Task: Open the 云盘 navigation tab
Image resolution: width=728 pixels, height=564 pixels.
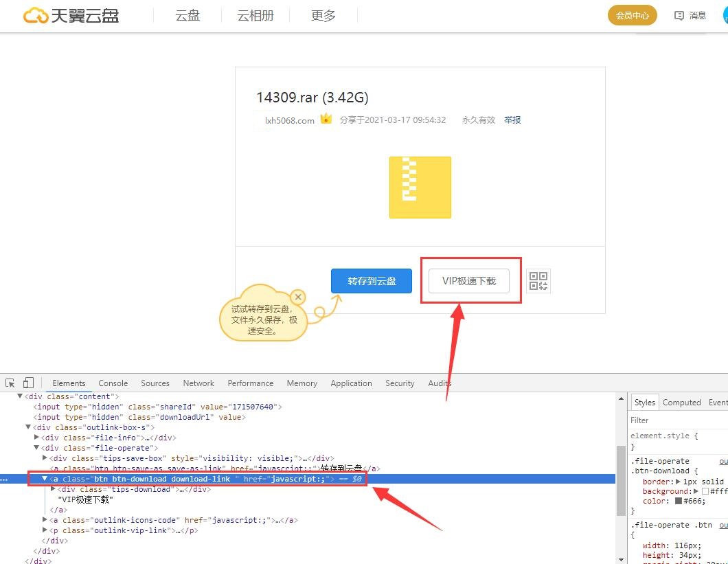Action: pyautogui.click(x=187, y=16)
